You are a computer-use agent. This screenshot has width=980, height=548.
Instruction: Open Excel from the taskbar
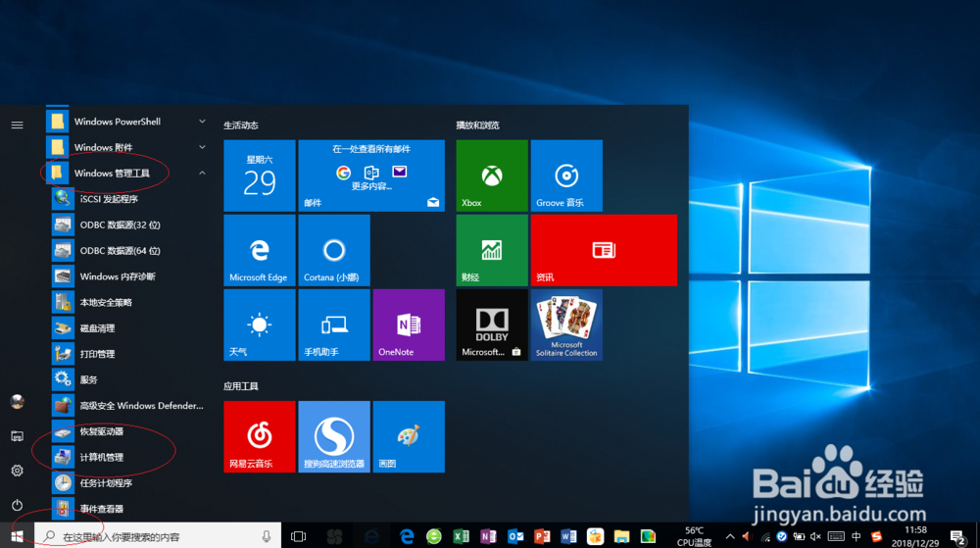click(x=461, y=536)
